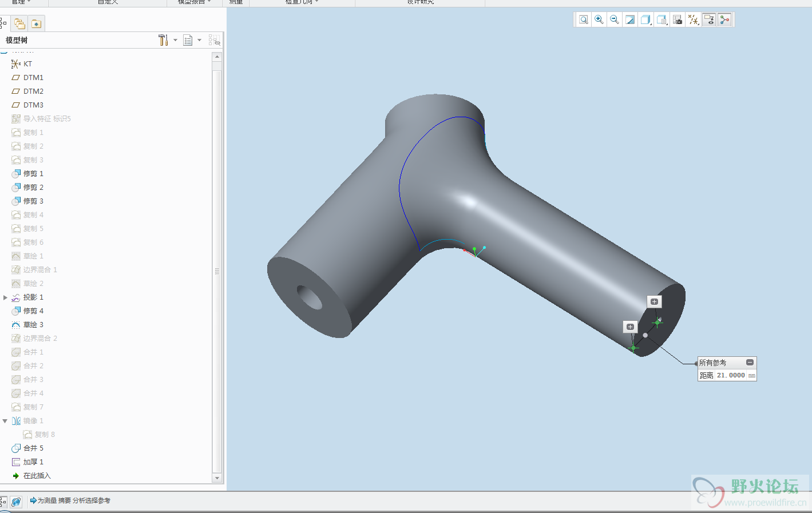Open the 模型报告 ribbon group
Screen dimensions: 812x513
tap(195, 2)
